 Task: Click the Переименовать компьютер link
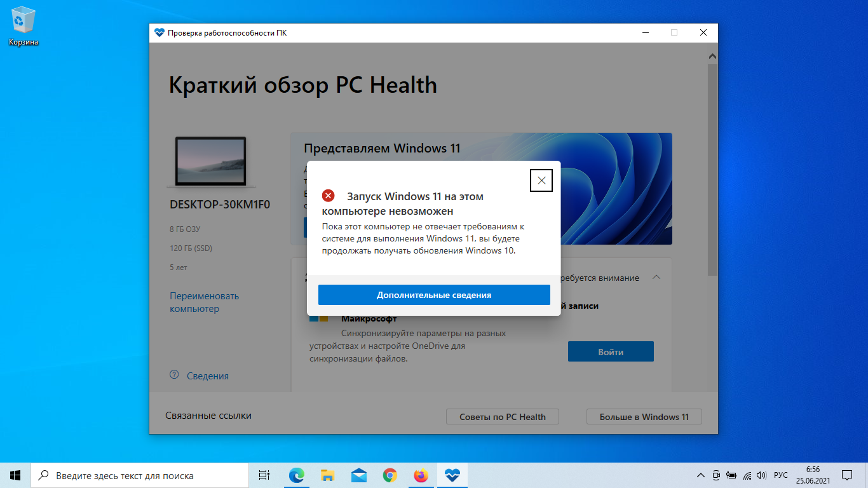(x=204, y=302)
